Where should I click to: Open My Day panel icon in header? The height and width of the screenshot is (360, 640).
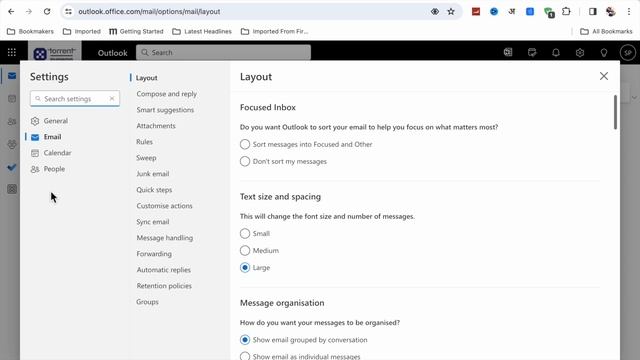[532, 52]
